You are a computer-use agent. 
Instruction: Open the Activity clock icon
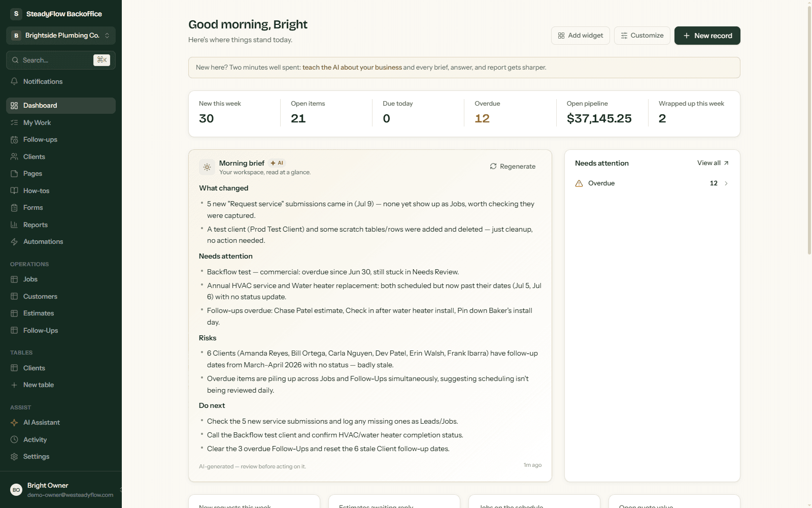(14, 439)
